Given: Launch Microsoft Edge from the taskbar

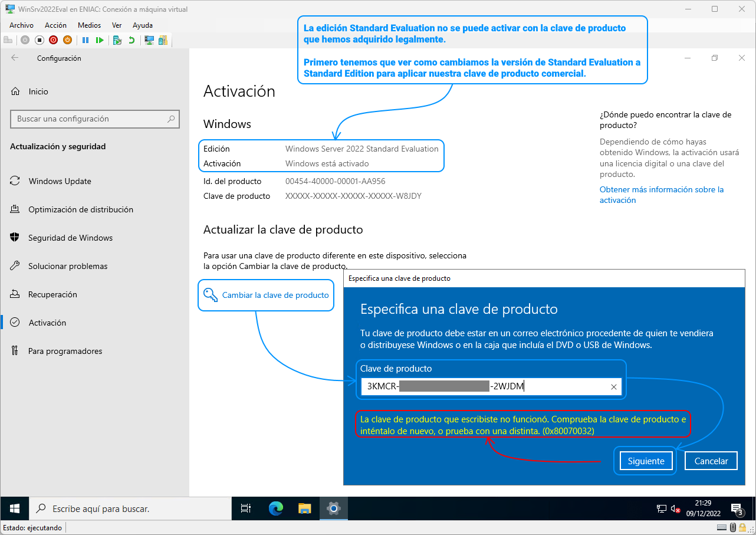Looking at the screenshot, I should (x=275, y=508).
